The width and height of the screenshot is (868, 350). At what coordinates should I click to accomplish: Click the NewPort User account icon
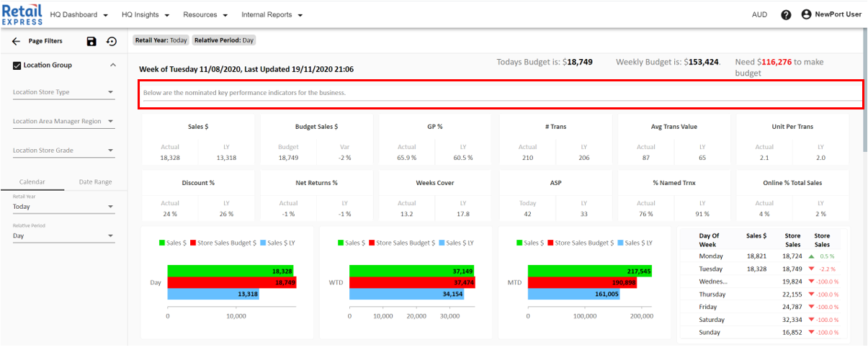point(806,14)
